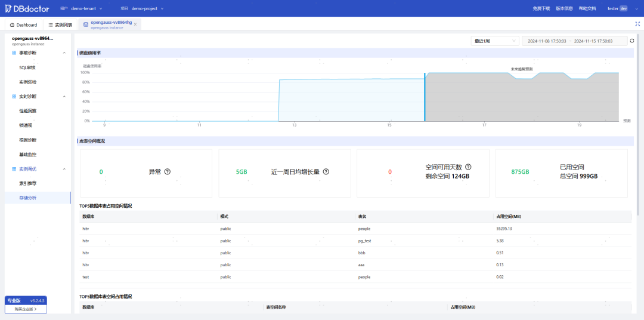This screenshot has height=320, width=644.
Task: Click the start date 2024-11-08 17:50:03 field
Action: pyautogui.click(x=547, y=41)
